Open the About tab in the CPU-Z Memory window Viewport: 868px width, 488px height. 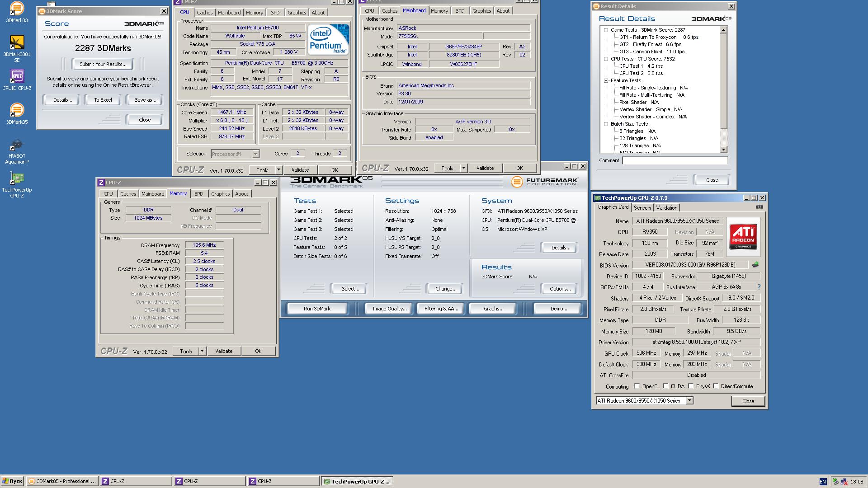pyautogui.click(x=242, y=194)
